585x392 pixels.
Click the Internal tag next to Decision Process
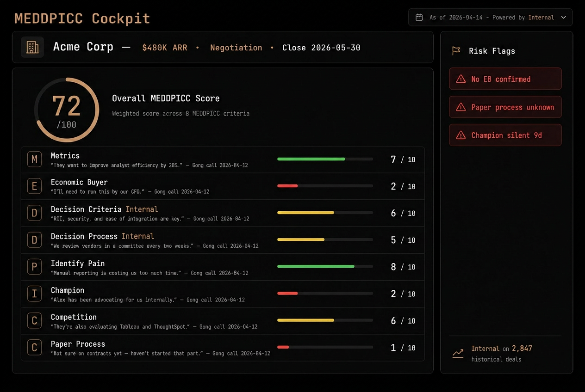138,236
